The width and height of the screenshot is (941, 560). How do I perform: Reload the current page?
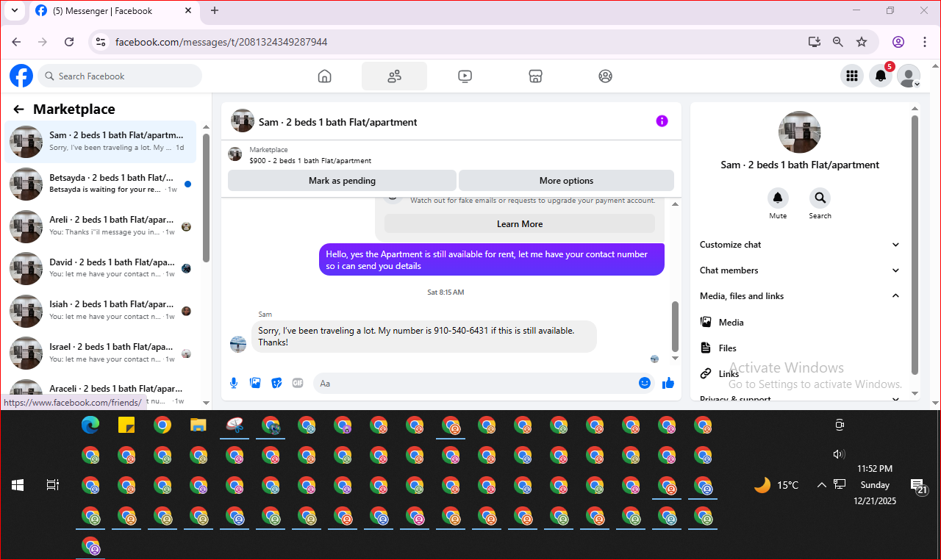[69, 42]
